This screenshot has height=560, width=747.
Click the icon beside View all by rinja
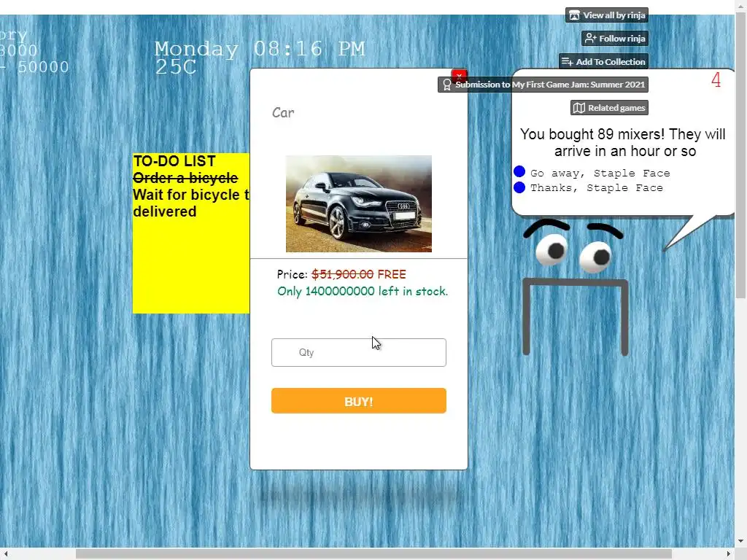[x=575, y=15]
